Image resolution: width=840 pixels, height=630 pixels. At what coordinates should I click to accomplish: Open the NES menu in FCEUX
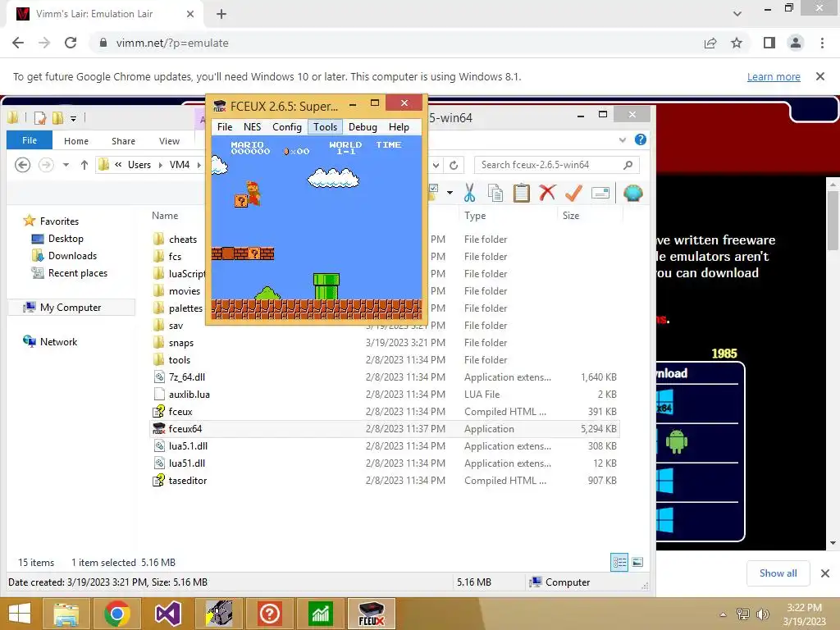253,127
